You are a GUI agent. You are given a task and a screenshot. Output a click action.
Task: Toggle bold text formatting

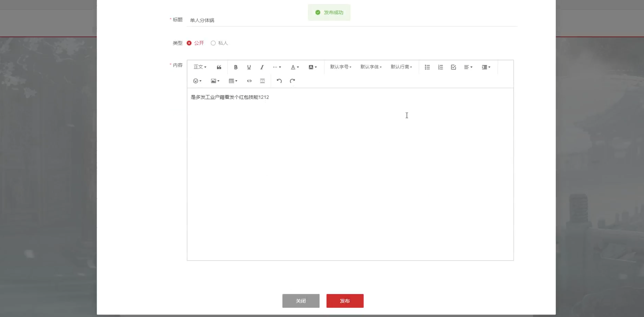(235, 67)
